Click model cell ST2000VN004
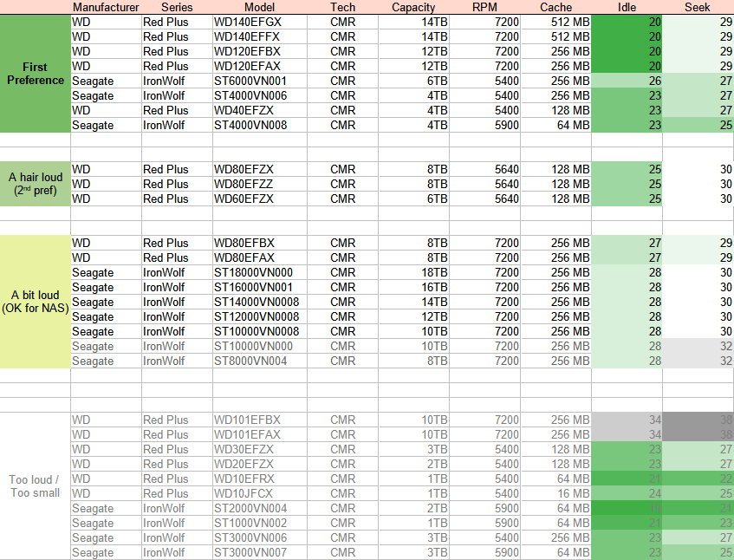734x560 pixels. 260,509
